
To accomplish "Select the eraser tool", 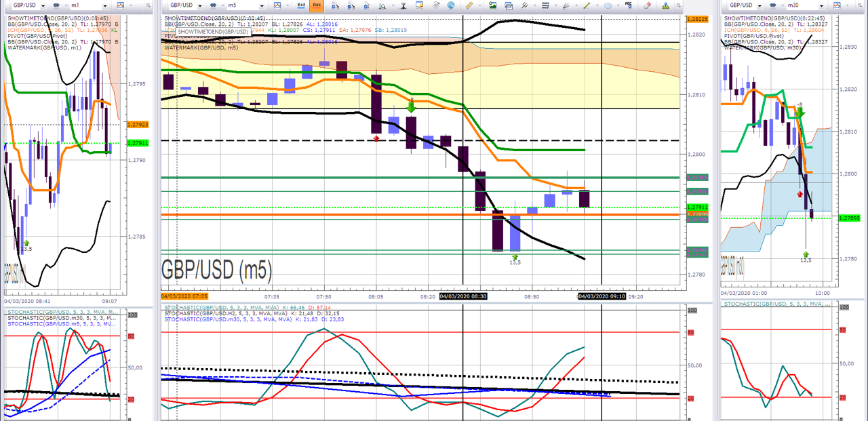I will point(647,5).
